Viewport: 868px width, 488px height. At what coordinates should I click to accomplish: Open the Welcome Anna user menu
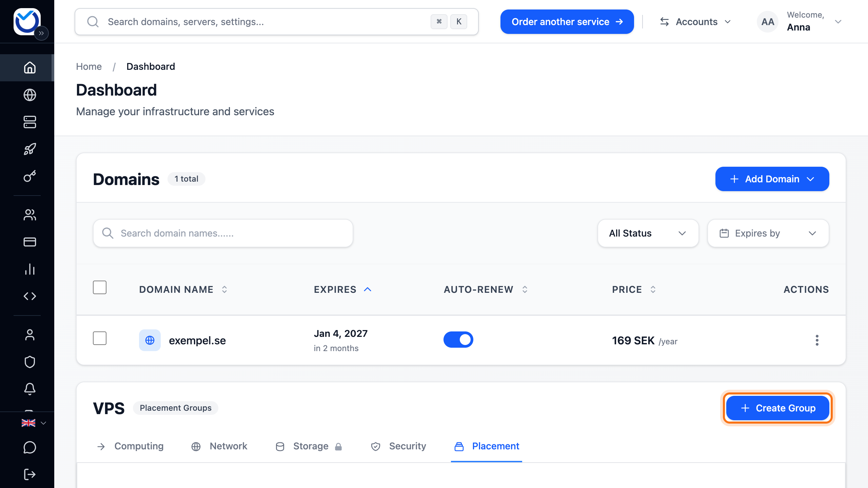[x=800, y=22]
